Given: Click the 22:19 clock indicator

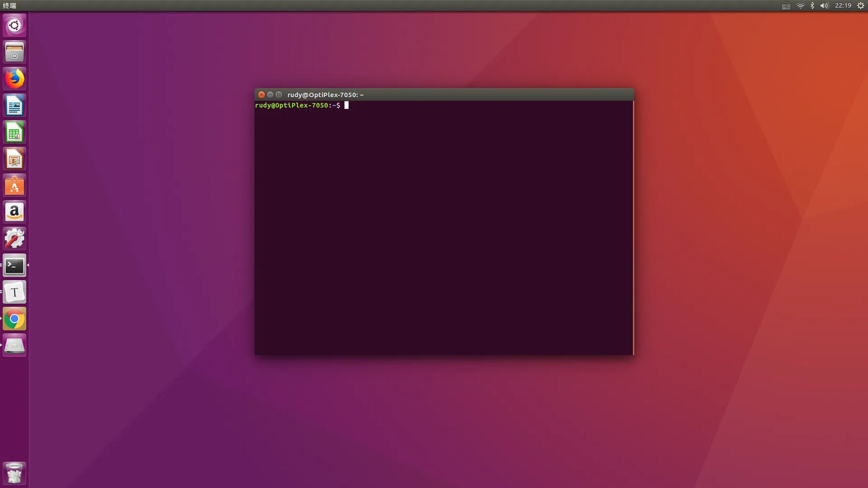Looking at the screenshot, I should (843, 5).
